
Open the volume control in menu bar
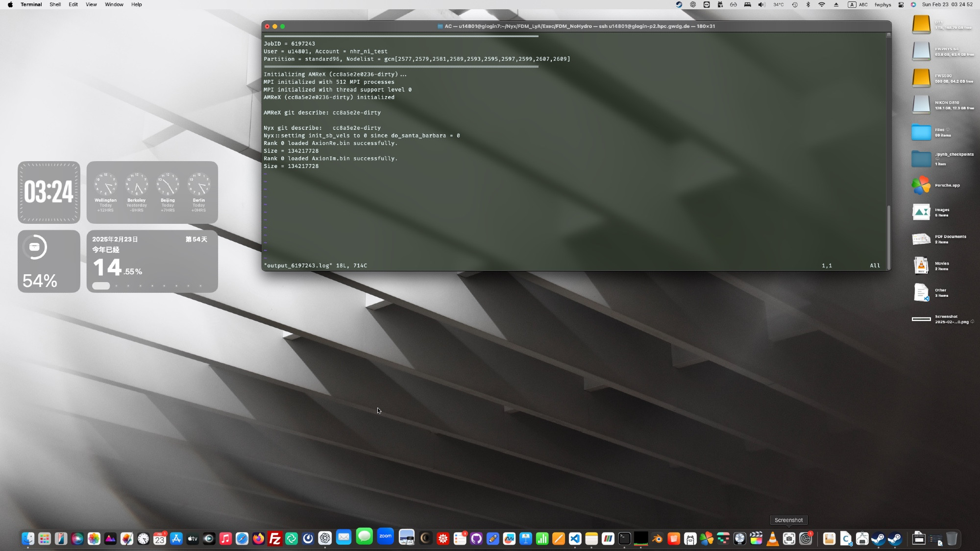click(761, 4)
